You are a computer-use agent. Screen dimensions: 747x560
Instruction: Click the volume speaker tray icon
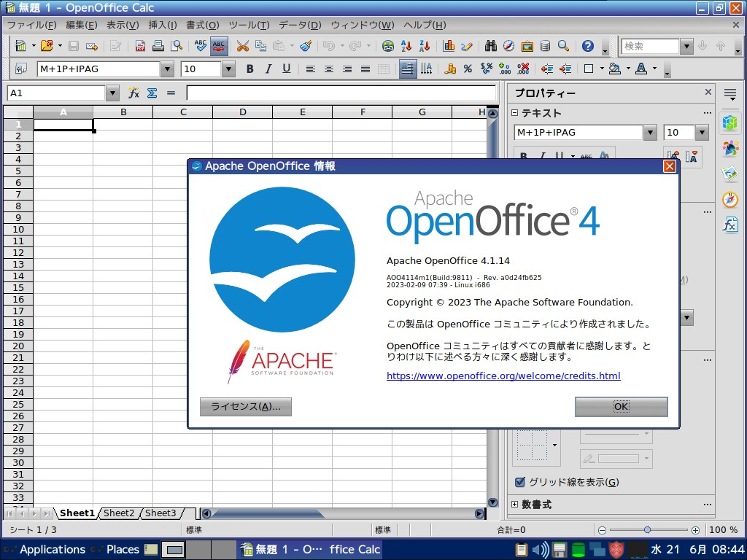pos(541,550)
